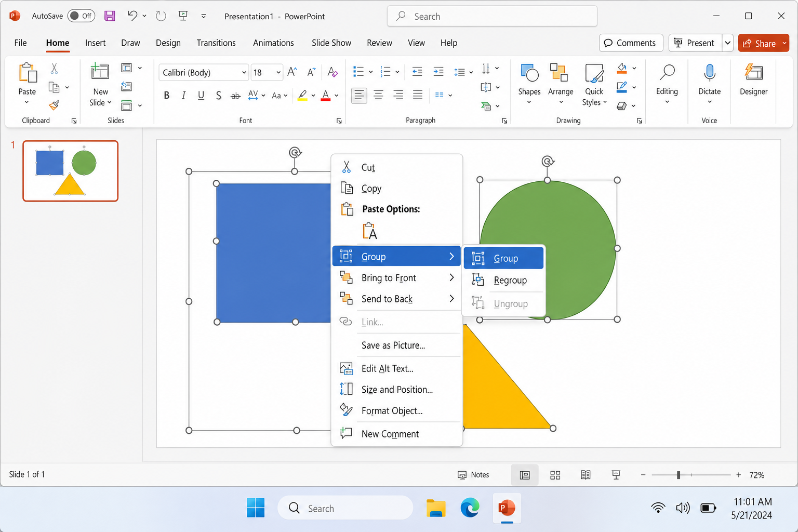This screenshot has height=532, width=798.
Task: Start presentation from beginning icon in title bar
Action: pyautogui.click(x=183, y=16)
